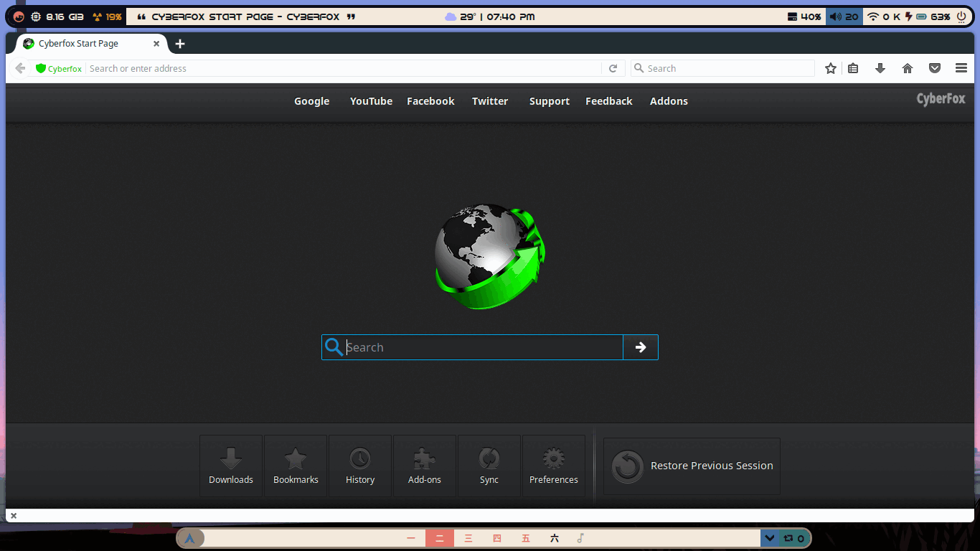This screenshot has height=551, width=980.
Task: Open the downloads arrow in toolbar
Action: pos(880,68)
